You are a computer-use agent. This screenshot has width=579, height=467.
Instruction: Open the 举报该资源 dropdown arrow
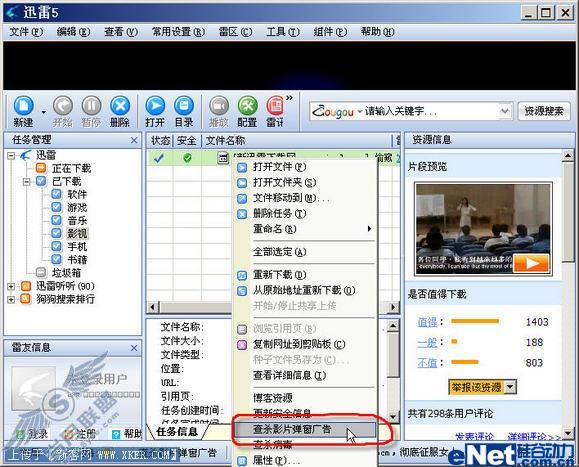(510, 387)
